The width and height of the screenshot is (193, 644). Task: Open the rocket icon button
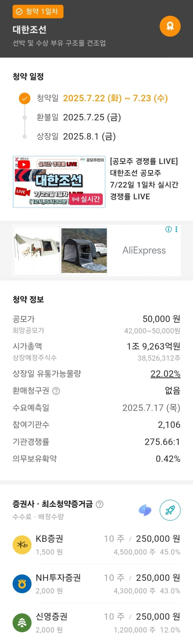[x=170, y=510]
